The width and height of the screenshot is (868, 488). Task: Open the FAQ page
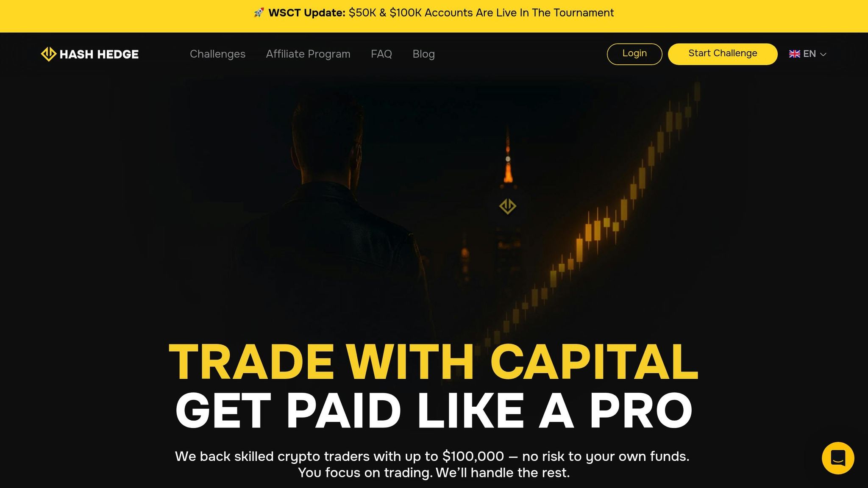coord(381,54)
